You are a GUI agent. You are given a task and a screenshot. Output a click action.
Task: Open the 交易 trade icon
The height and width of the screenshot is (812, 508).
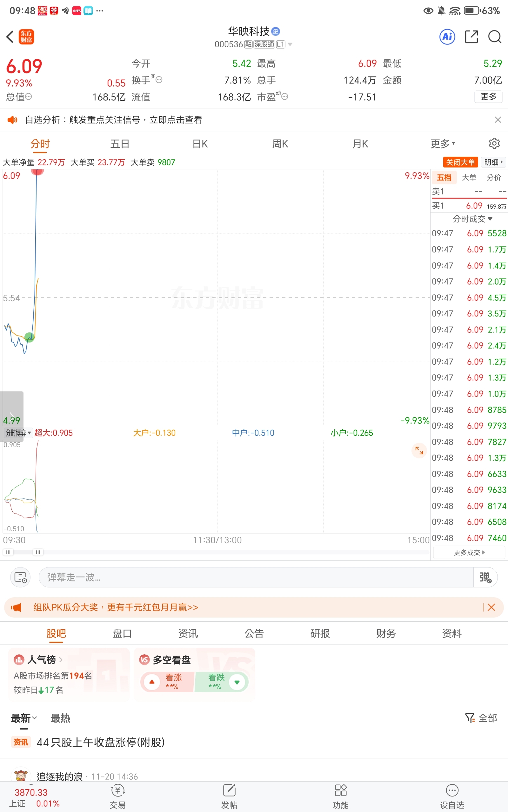coord(117,796)
